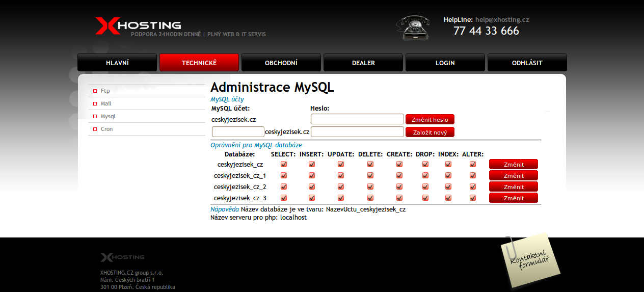Viewport: 644px width, 292px height.
Task: Click ODHLÁSIT to log out
Action: click(527, 63)
